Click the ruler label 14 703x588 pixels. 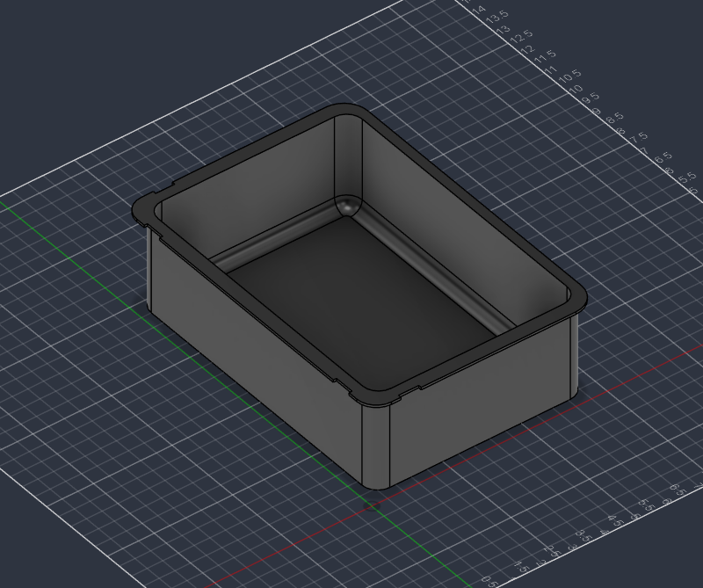pos(479,8)
